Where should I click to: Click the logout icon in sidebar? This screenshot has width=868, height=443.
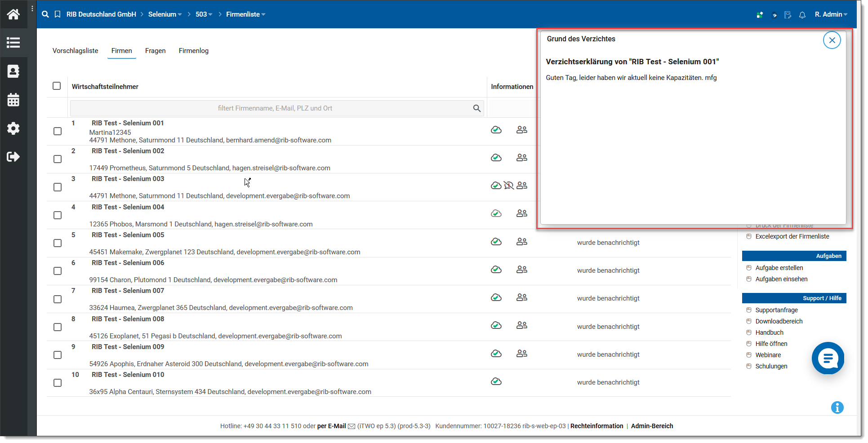pos(13,157)
